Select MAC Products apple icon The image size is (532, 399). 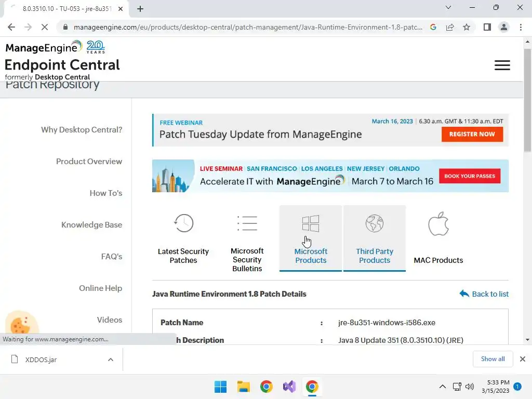(438, 223)
